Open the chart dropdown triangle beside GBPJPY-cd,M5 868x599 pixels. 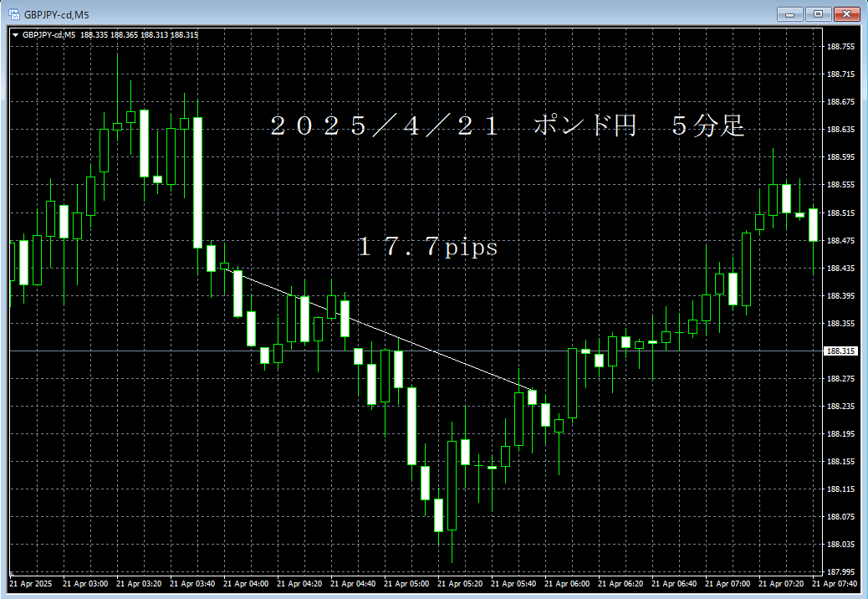pos(16,35)
